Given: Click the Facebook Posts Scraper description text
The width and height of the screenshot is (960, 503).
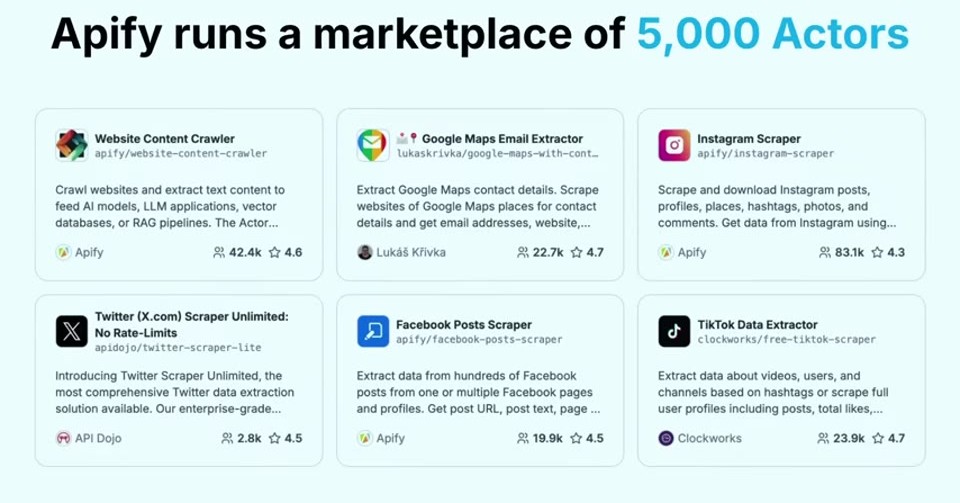Looking at the screenshot, I should [478, 392].
